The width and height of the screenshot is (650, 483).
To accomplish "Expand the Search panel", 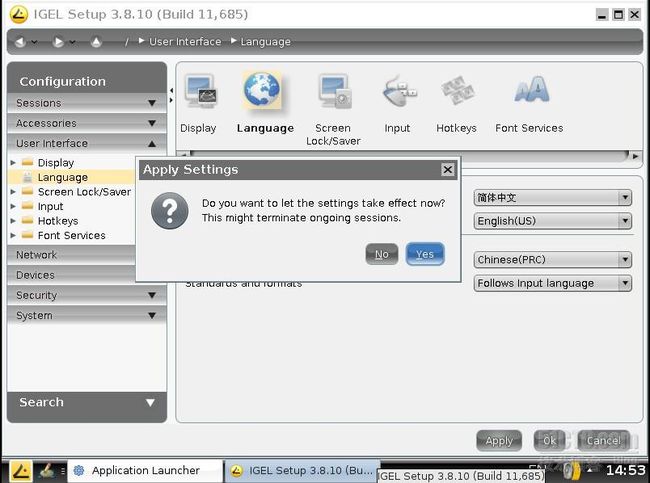I will (87, 402).
